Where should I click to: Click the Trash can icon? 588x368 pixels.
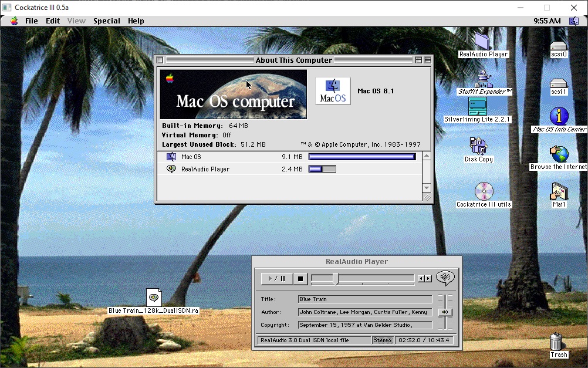558,342
